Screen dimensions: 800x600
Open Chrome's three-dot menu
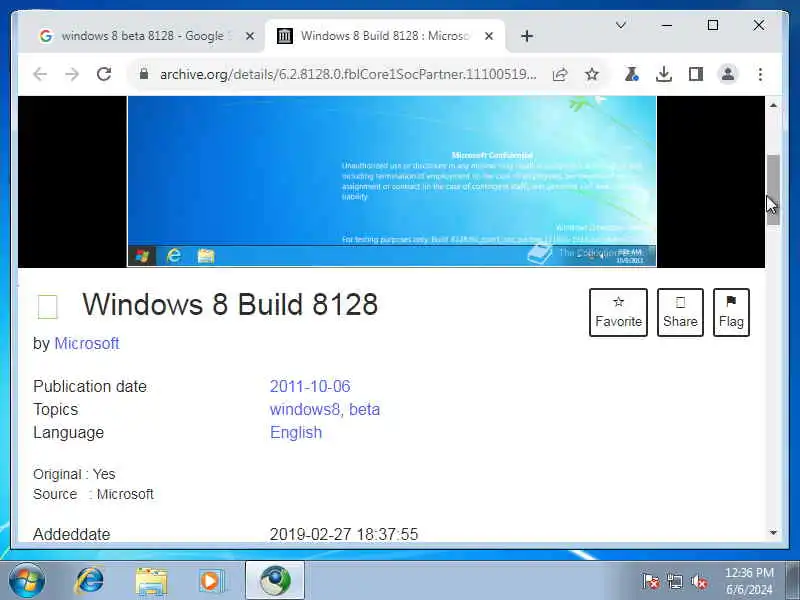pos(760,74)
